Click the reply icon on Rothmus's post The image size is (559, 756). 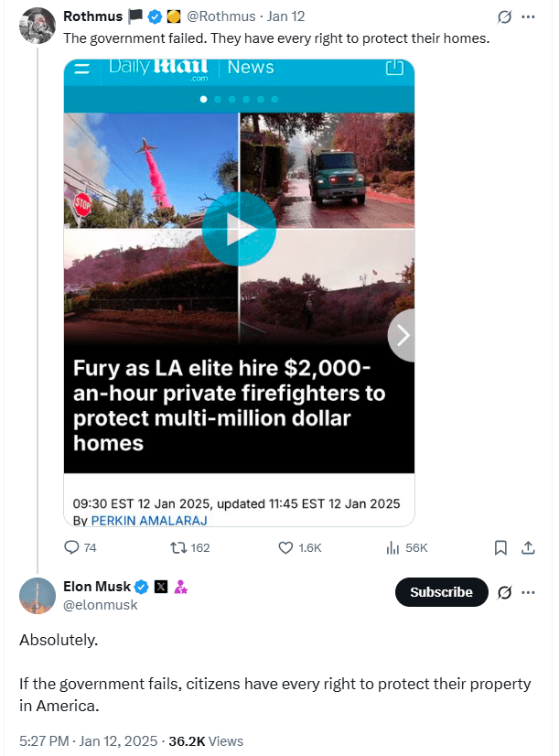pos(72,547)
